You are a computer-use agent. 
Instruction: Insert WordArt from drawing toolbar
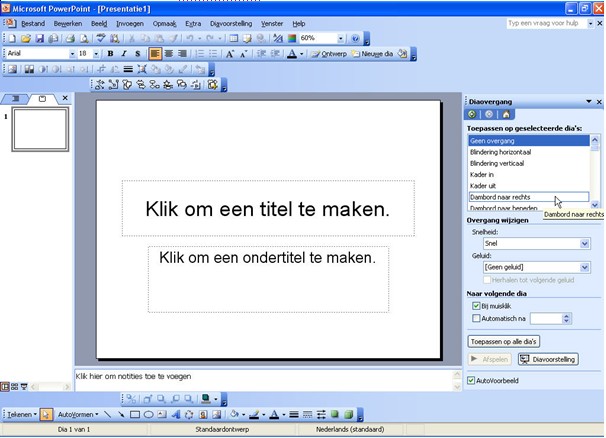176,414
